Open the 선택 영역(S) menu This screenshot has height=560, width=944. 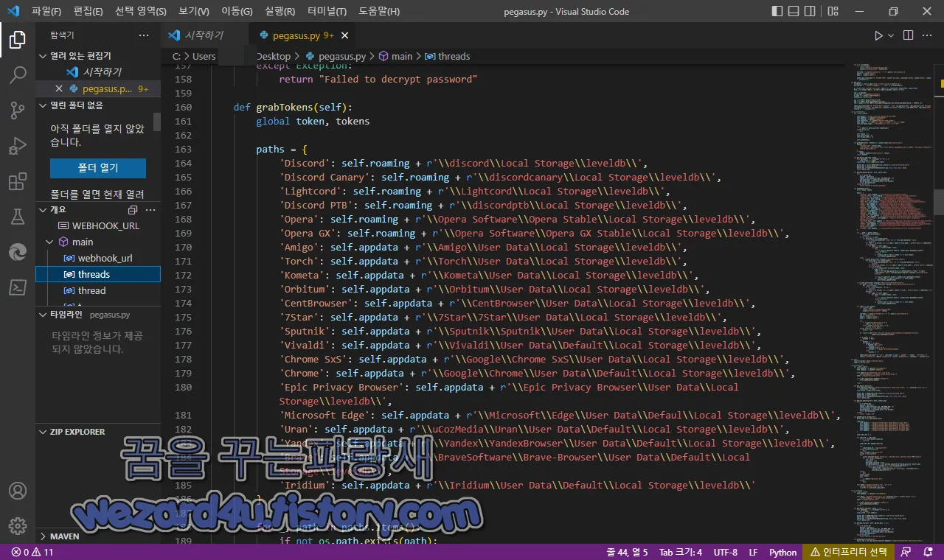141,12
